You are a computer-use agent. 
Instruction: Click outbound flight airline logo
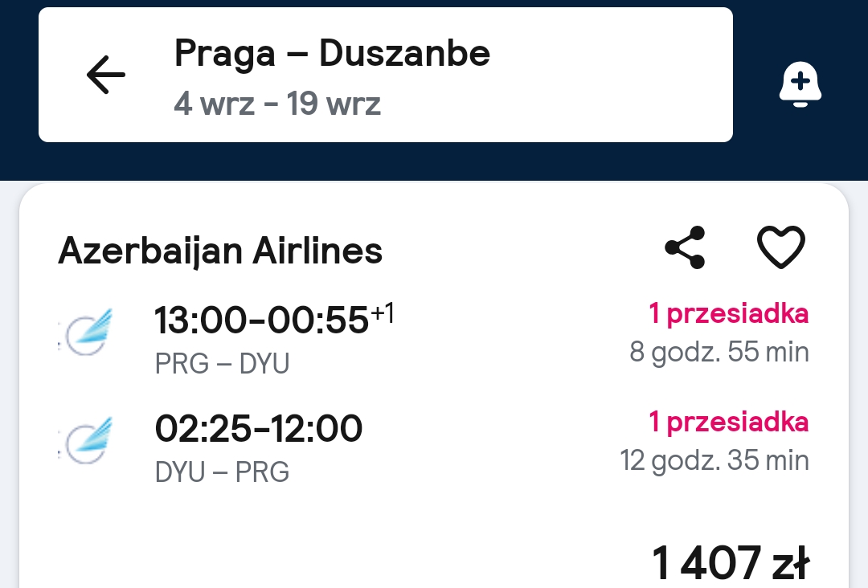point(86,332)
